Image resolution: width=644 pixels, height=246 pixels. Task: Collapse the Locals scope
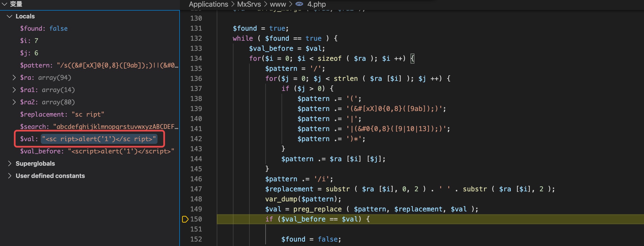tap(9, 16)
